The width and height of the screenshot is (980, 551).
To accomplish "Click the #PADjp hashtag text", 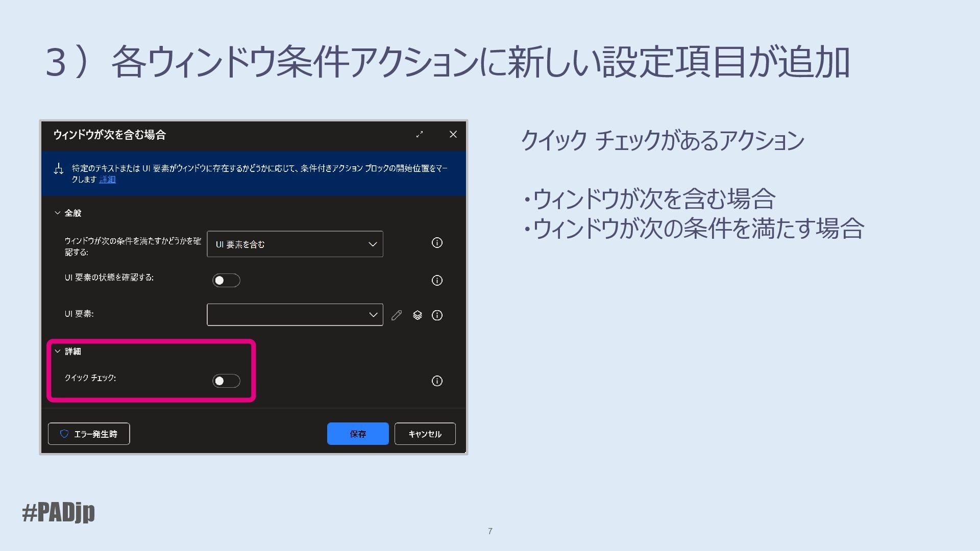I will tap(59, 512).
